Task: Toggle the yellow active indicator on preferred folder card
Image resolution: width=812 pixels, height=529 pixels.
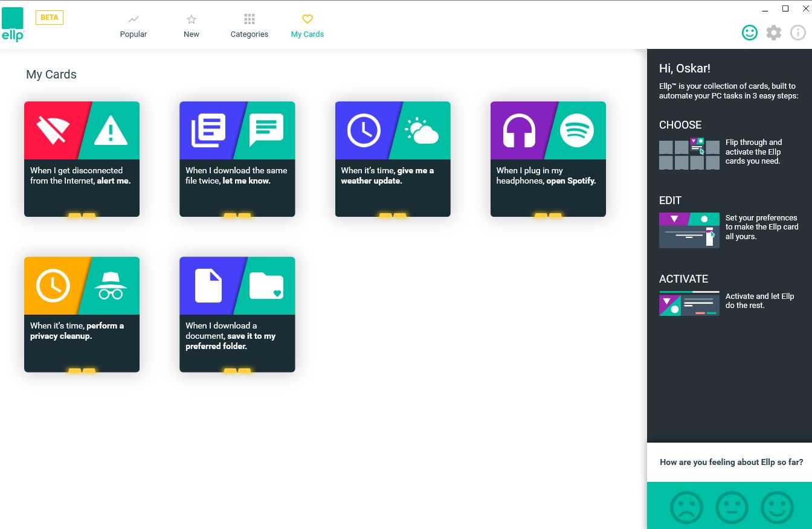Action: click(237, 370)
